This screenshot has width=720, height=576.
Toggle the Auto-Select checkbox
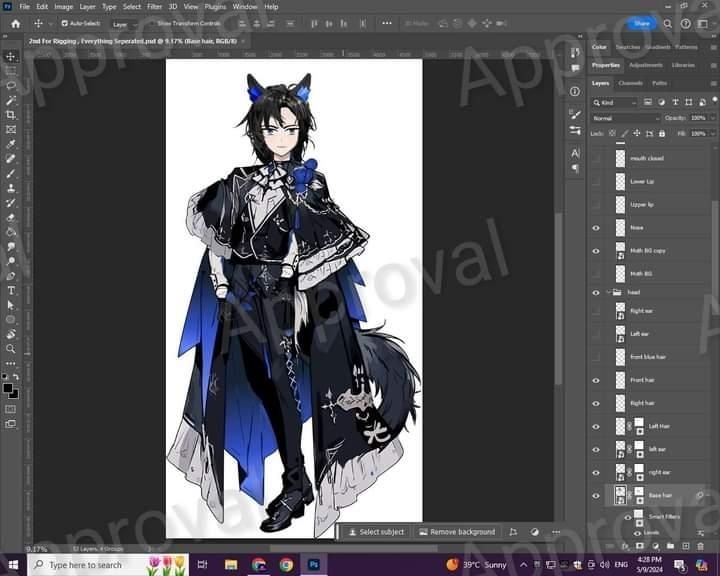[x=64, y=23]
